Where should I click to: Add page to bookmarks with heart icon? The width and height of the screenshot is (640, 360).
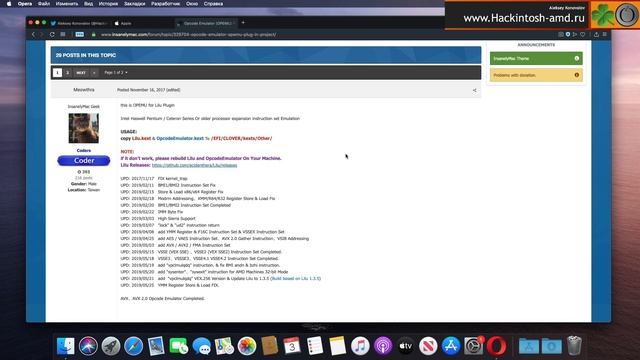pyautogui.click(x=582, y=35)
